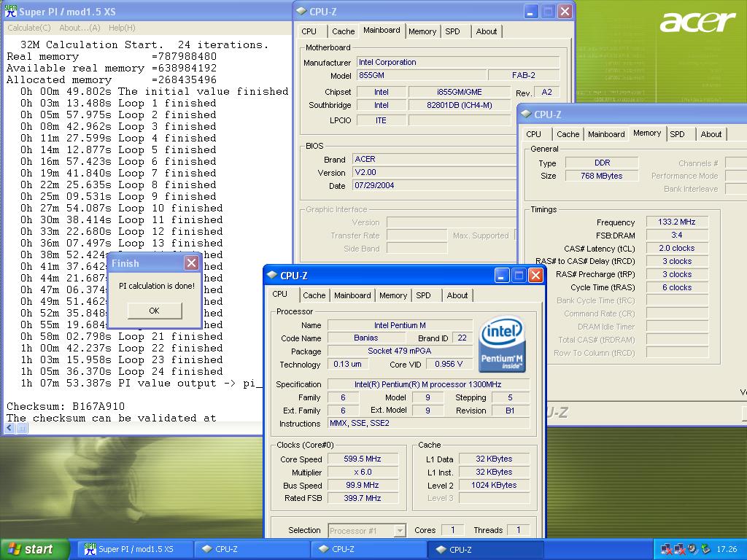Select the Mainboard tab in the front CPU-Z window
Screen dimensions: 747x560
[x=352, y=295]
